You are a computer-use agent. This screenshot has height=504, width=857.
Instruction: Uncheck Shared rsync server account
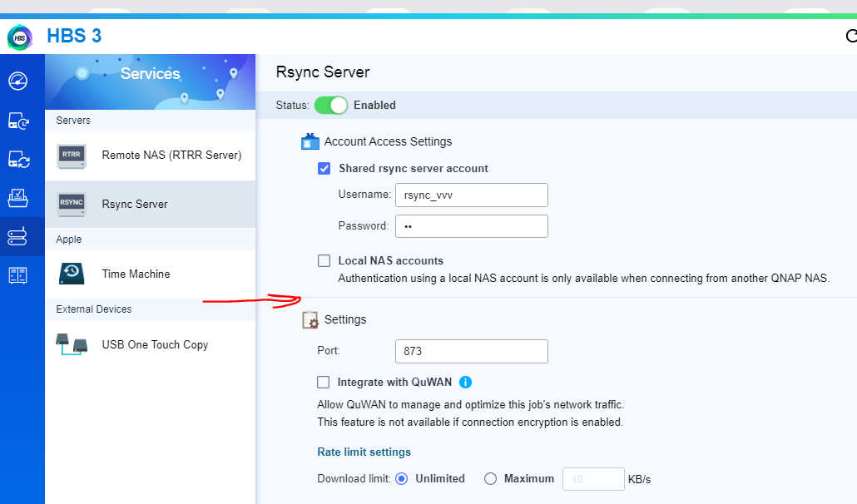pos(324,168)
